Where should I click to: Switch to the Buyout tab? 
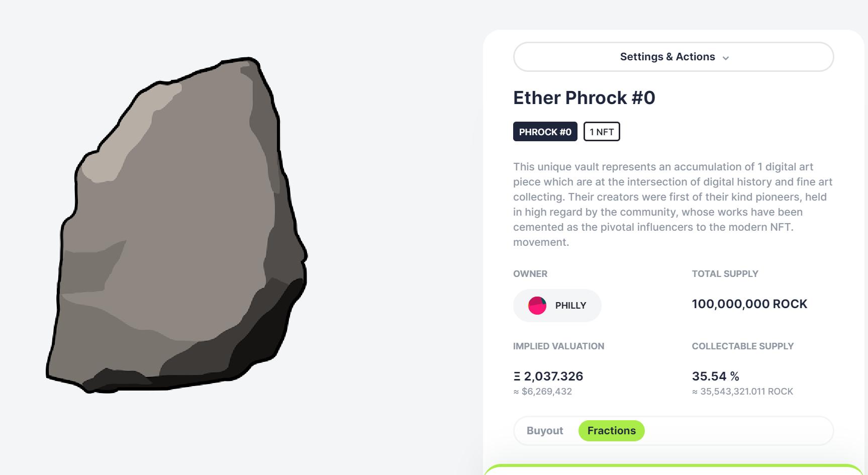[x=545, y=431]
